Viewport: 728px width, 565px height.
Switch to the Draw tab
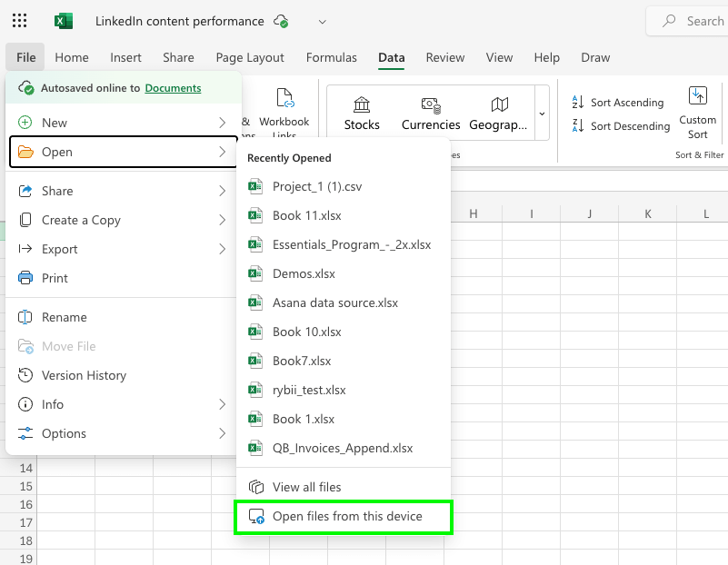click(x=595, y=57)
